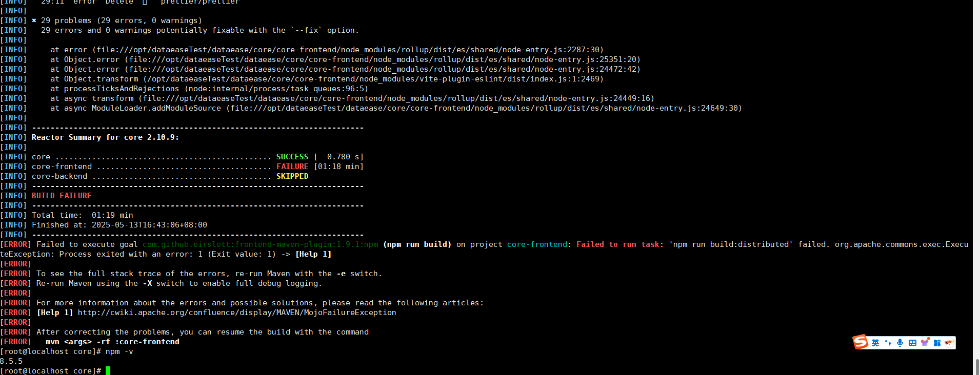The image size is (980, 375).
Task: Click the terminal's vertical scrollbar thumb
Action: (977, 366)
